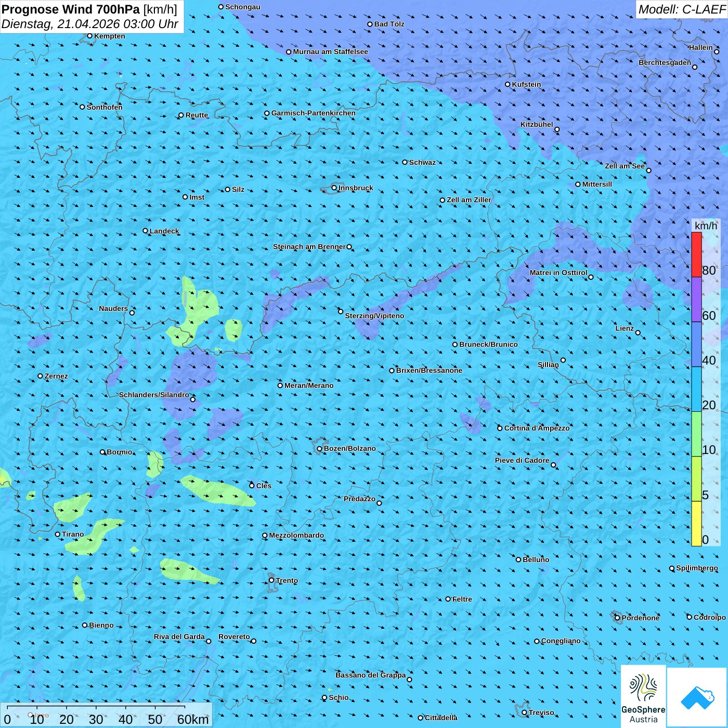Click the 'Mittersill' label
The image size is (728, 728).
point(597,184)
